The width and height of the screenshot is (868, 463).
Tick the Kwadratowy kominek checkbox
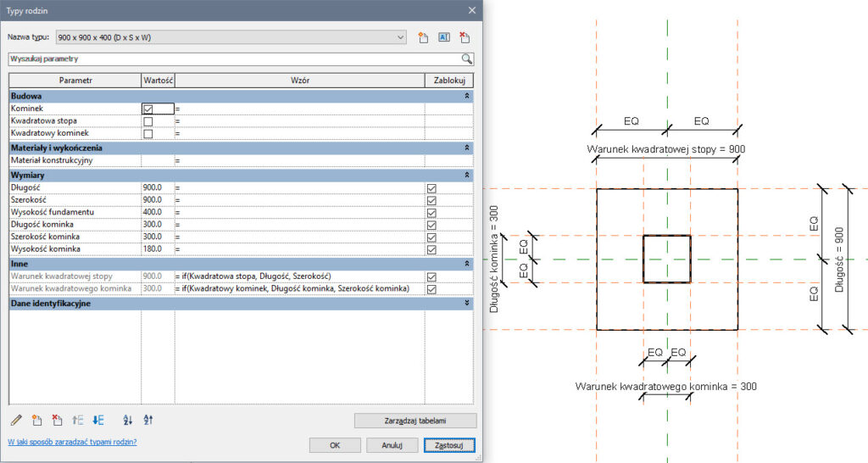pos(148,134)
